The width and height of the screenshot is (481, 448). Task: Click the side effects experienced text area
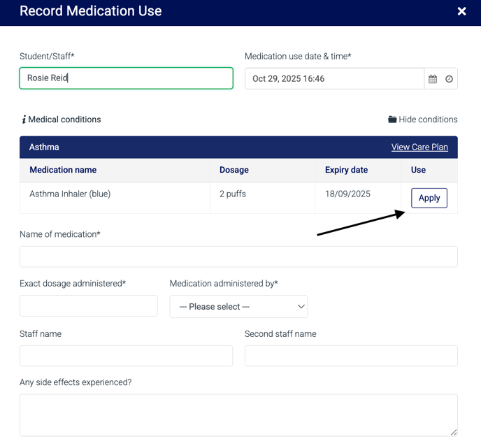pos(238,415)
